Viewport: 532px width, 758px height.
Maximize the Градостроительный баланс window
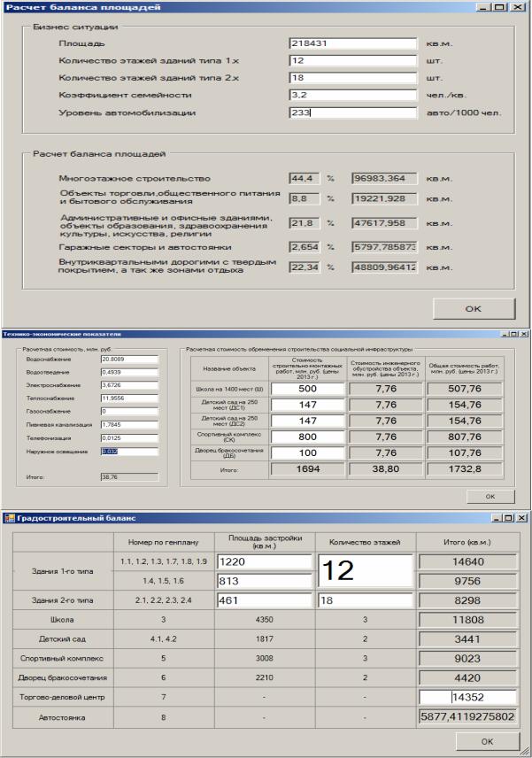508,518
